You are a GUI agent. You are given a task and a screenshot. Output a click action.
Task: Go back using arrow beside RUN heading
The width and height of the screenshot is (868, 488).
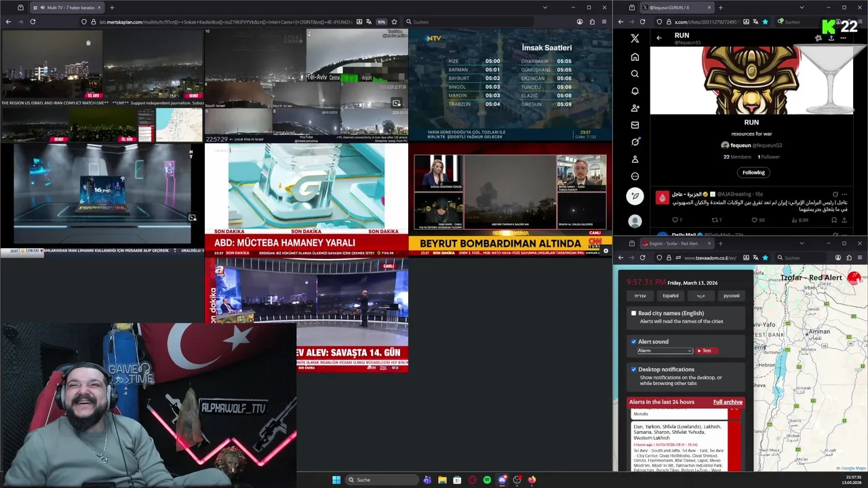(659, 38)
